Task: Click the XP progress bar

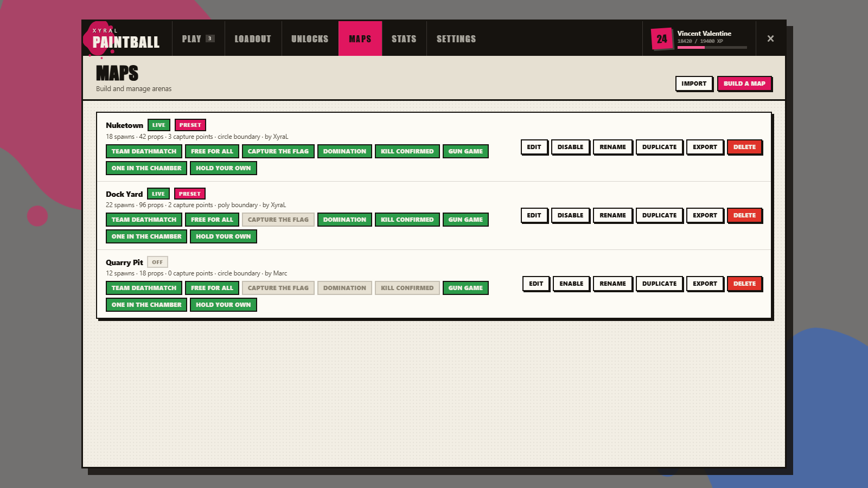Action: coord(712,48)
